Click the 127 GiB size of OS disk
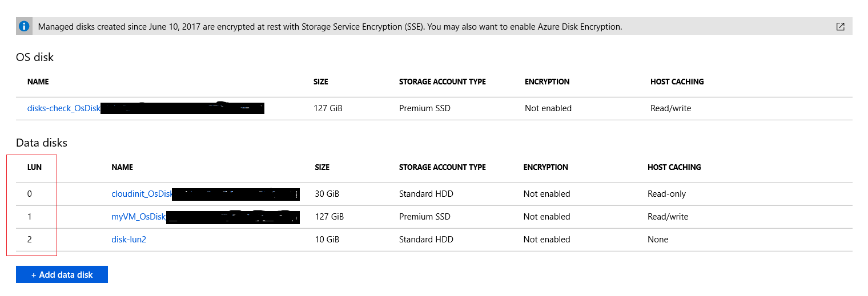The width and height of the screenshot is (868, 296). pos(328,108)
